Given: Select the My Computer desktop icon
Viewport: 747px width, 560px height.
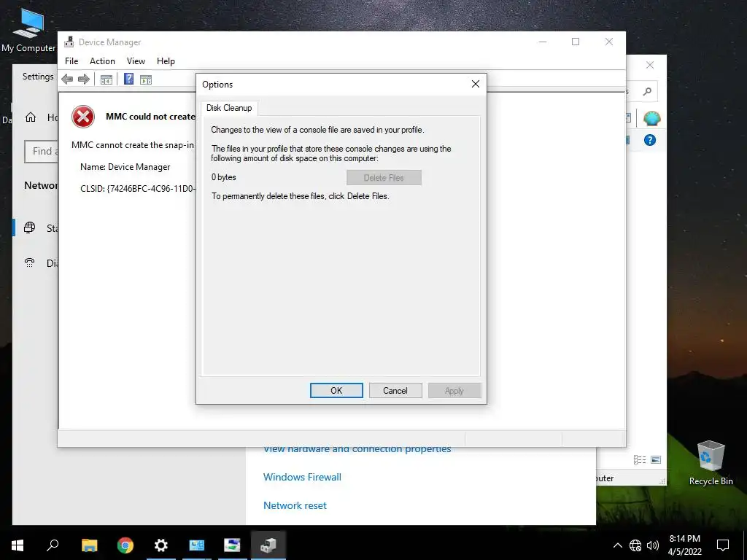Looking at the screenshot, I should (x=28, y=31).
